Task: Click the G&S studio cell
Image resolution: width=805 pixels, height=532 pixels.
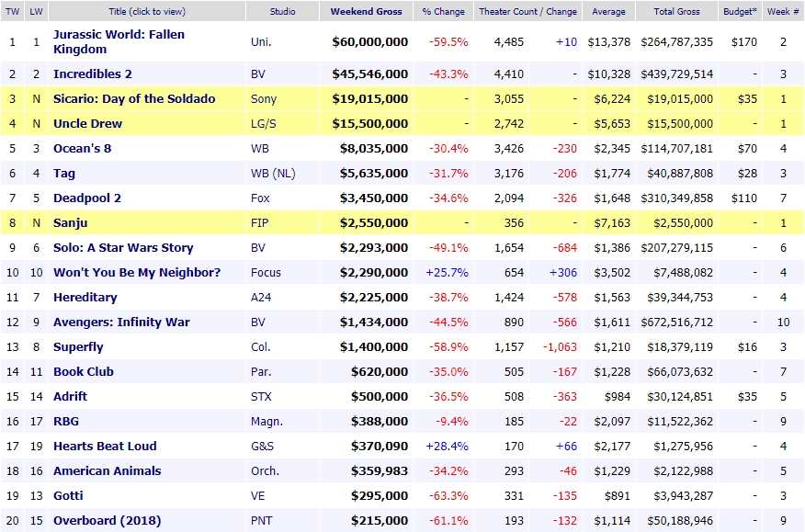Action: [262, 447]
